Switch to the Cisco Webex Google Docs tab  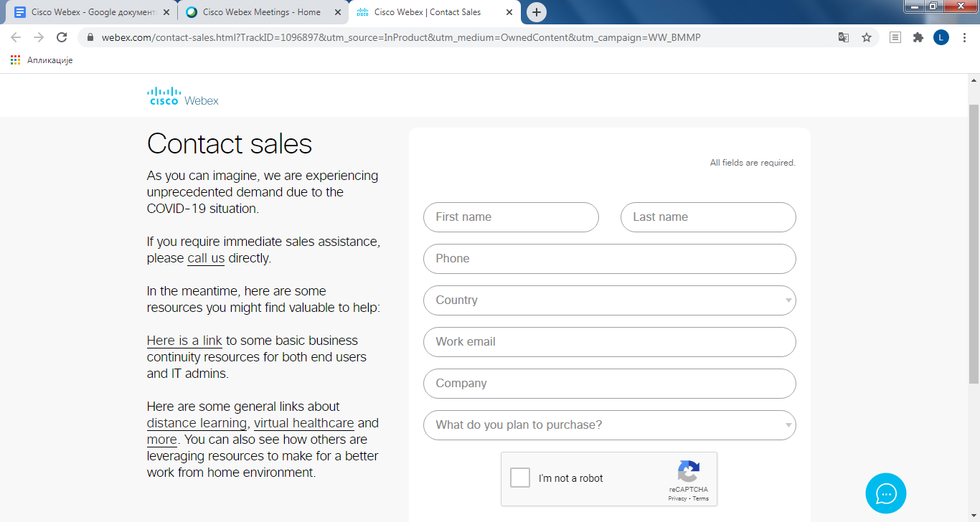(92, 12)
